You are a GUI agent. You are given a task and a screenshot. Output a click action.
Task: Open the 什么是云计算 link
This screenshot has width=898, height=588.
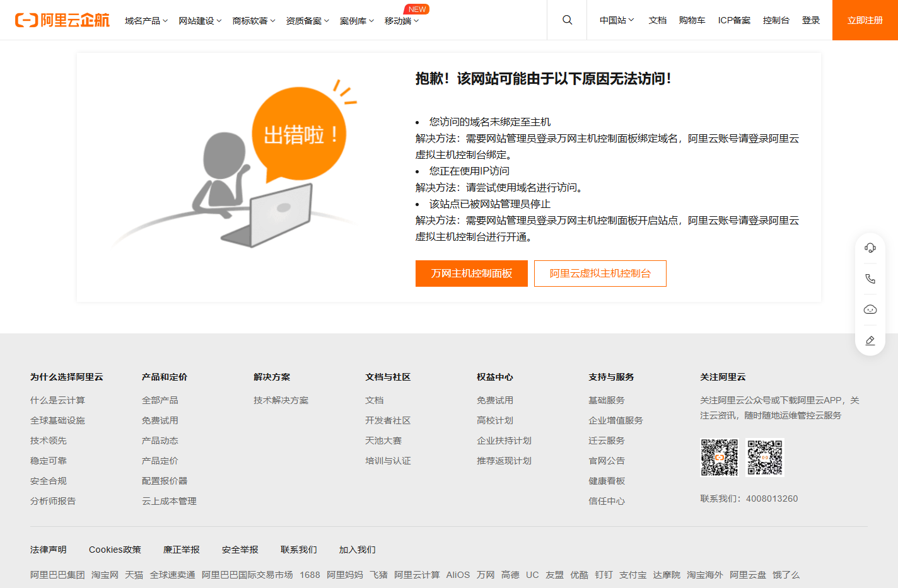57,400
